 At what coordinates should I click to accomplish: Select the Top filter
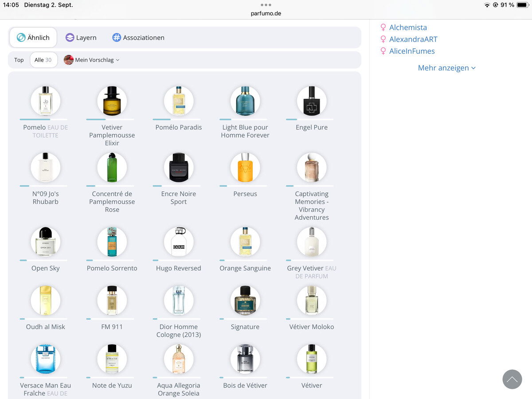pos(19,60)
